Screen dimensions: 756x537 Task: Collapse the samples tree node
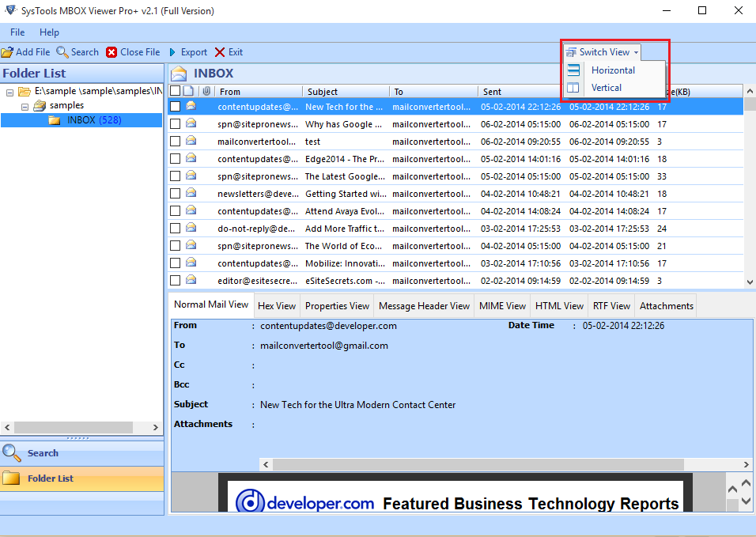click(x=25, y=107)
